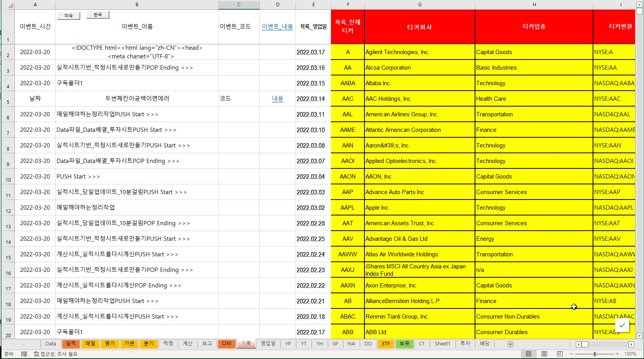
Task: Add a new sheet with the plus icon
Action: click(x=510, y=344)
